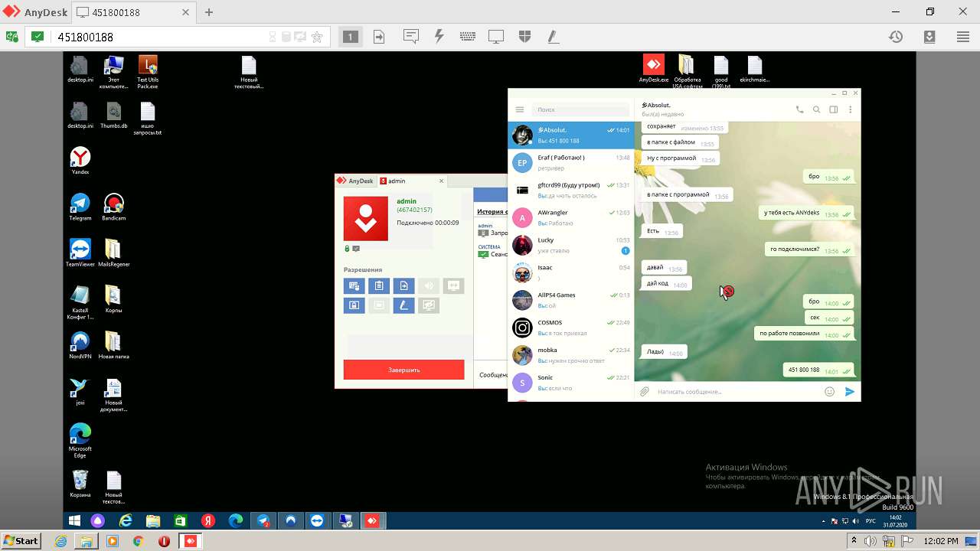Open the AnyDesk address book download icon

point(929,37)
